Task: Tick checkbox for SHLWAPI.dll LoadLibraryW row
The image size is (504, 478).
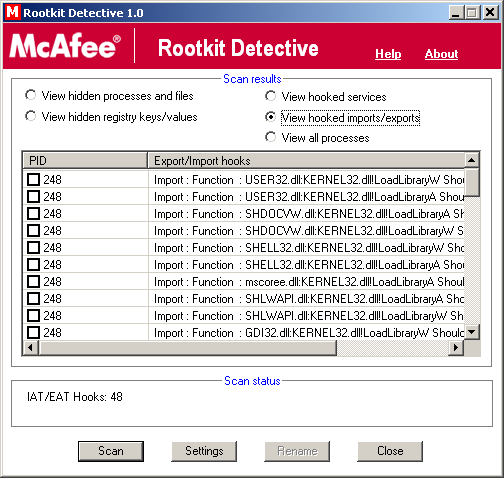Action: [x=33, y=315]
